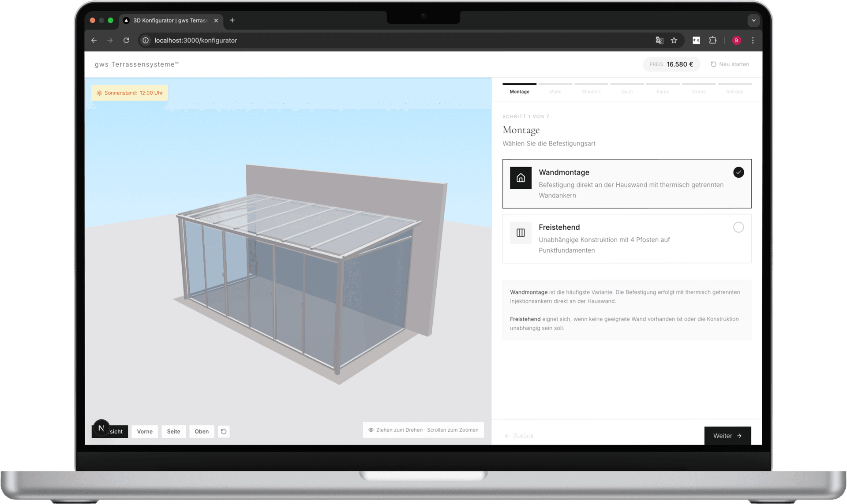
Task: Click the profile avatar B
Action: coord(736,40)
